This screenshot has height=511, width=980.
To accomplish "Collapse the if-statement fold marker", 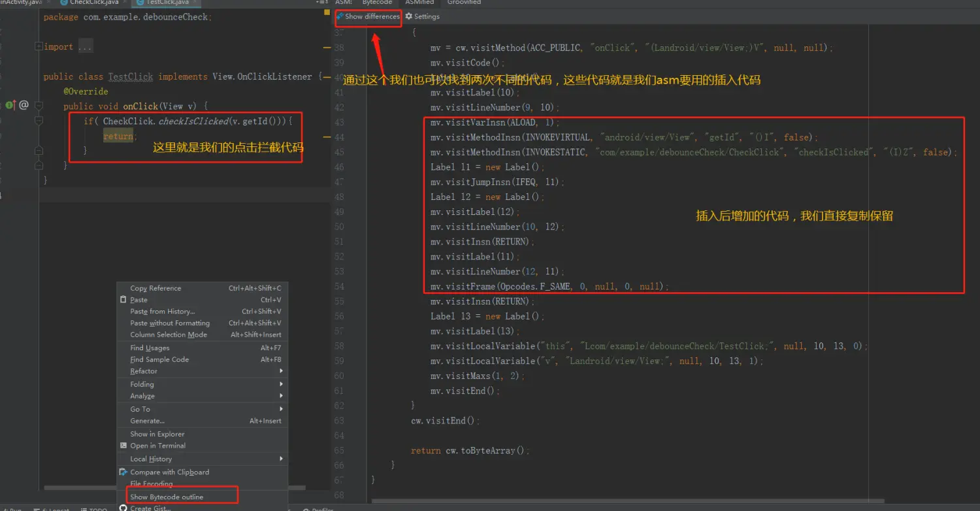I will [x=39, y=122].
